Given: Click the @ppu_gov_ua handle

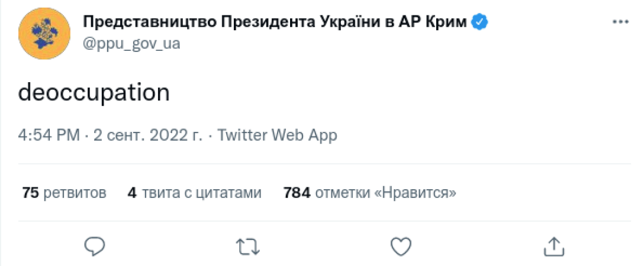Looking at the screenshot, I should [x=131, y=44].
